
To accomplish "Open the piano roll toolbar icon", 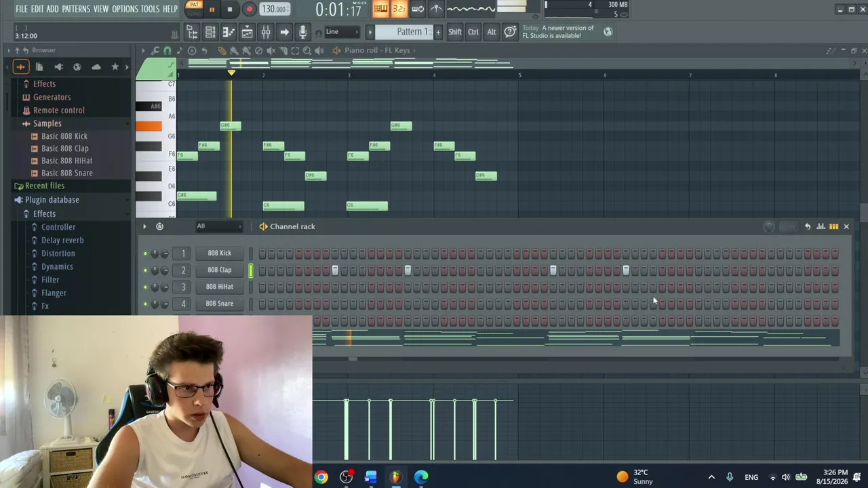I will pyautogui.click(x=229, y=32).
